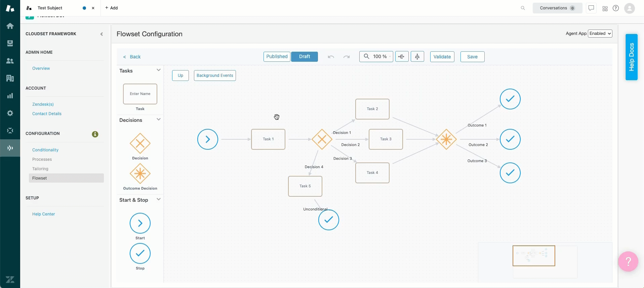This screenshot has height=288, width=644.
Task: Click the Background Events button
Action: pyautogui.click(x=215, y=76)
